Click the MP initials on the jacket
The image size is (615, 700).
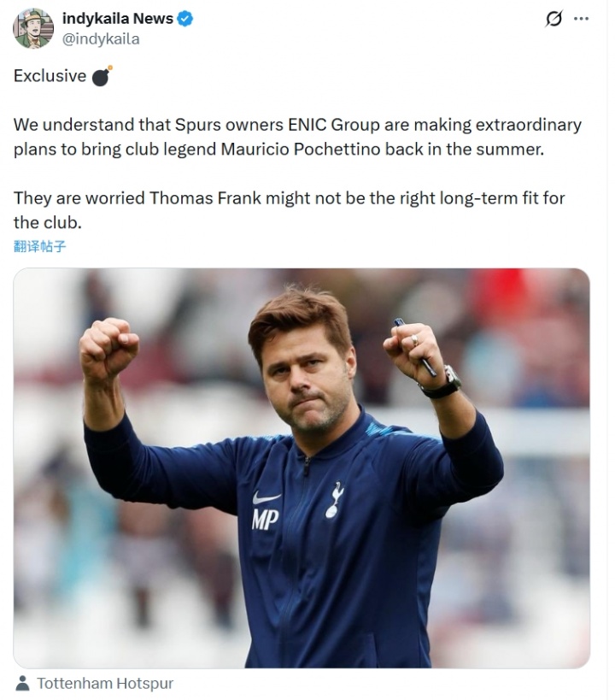tap(265, 519)
